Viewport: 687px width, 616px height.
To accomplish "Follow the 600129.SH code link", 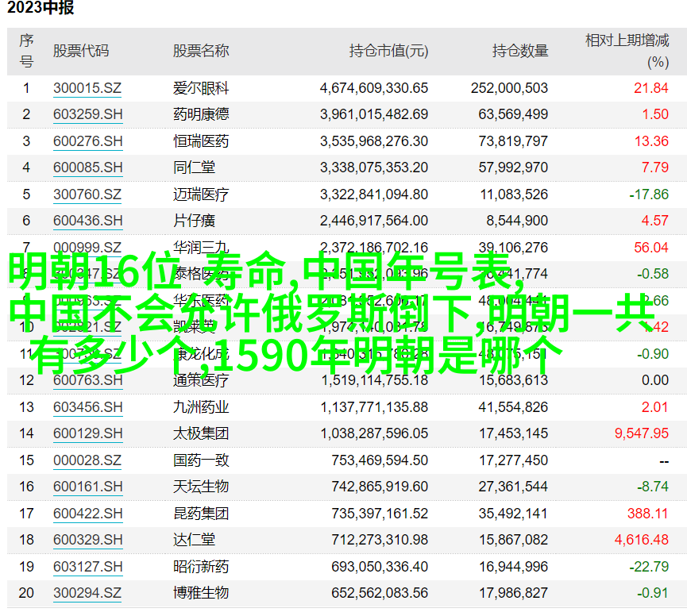I will (87, 433).
